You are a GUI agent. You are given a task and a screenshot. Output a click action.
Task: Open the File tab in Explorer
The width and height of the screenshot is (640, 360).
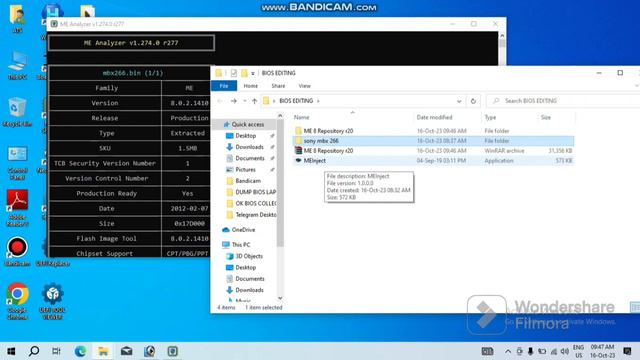coord(224,86)
